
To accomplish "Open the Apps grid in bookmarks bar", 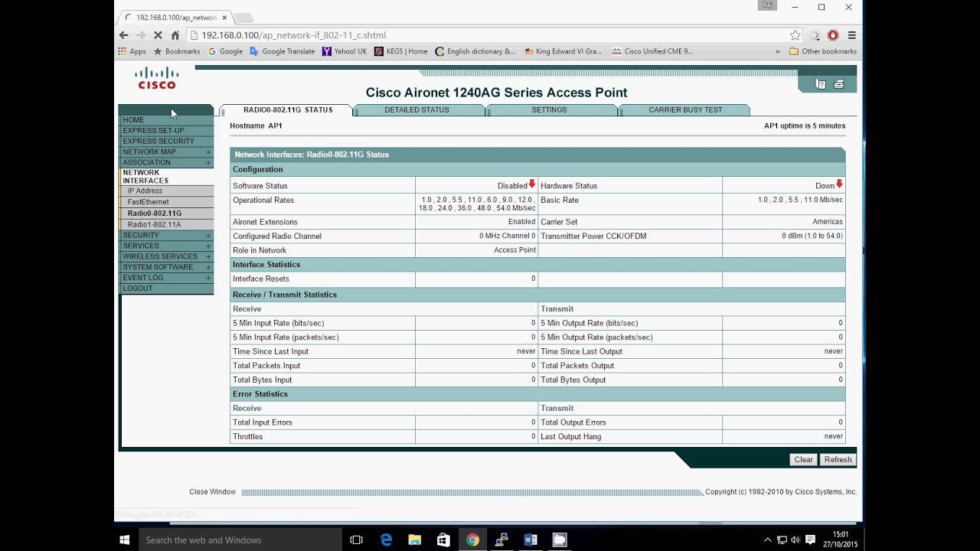I will coord(132,51).
